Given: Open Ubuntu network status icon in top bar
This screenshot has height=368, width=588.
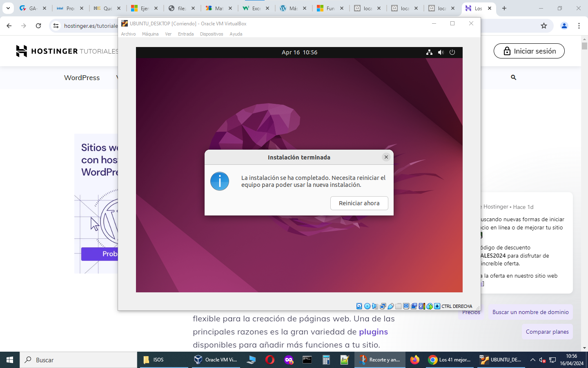Looking at the screenshot, I should (429, 52).
